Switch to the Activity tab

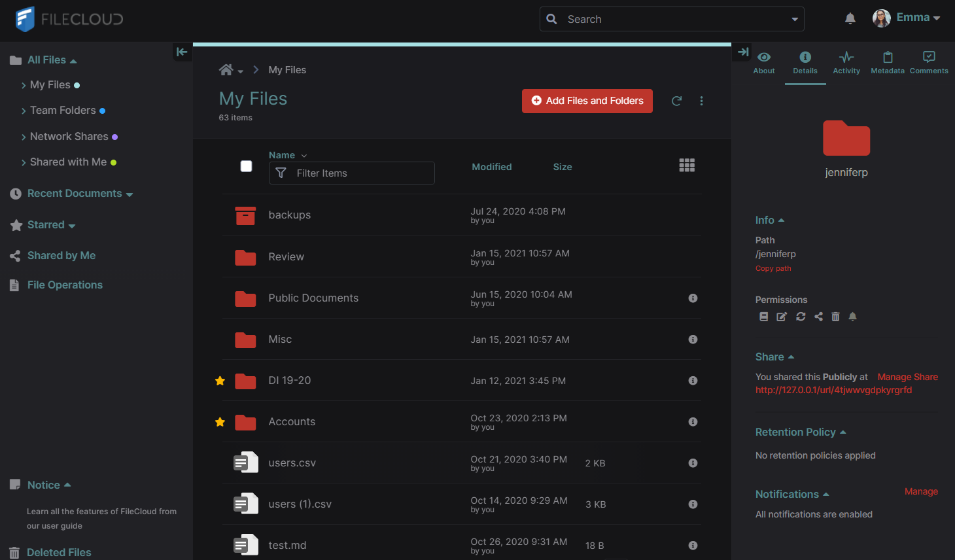[846, 63]
